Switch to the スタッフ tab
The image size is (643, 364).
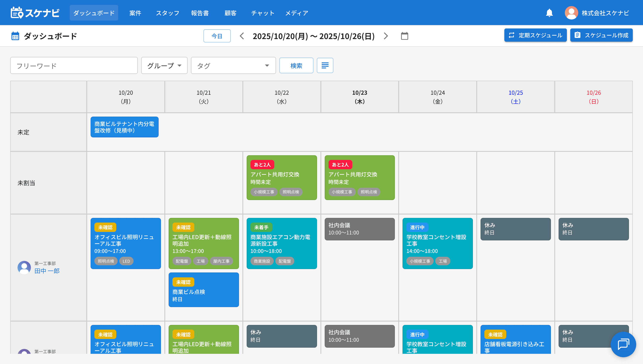coord(167,13)
